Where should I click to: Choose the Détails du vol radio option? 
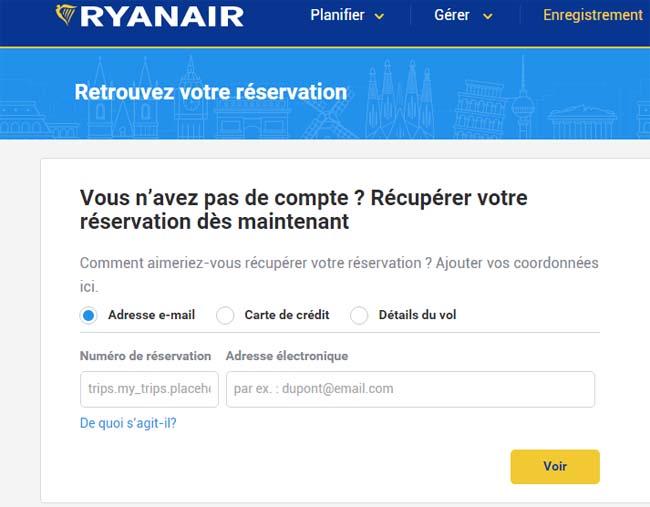tap(359, 315)
